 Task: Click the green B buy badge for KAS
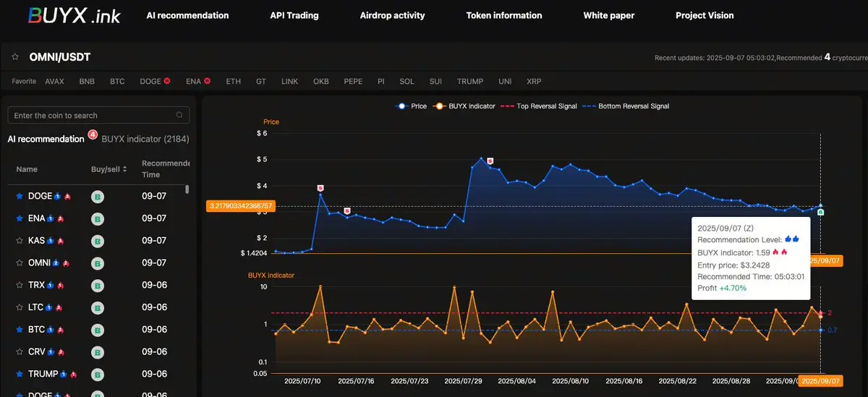(x=97, y=242)
